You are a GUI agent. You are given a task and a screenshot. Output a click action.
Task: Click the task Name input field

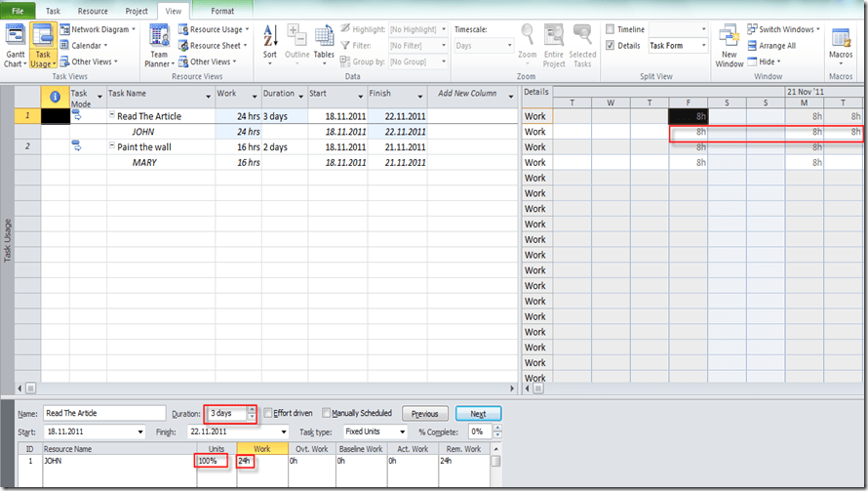tap(104, 413)
